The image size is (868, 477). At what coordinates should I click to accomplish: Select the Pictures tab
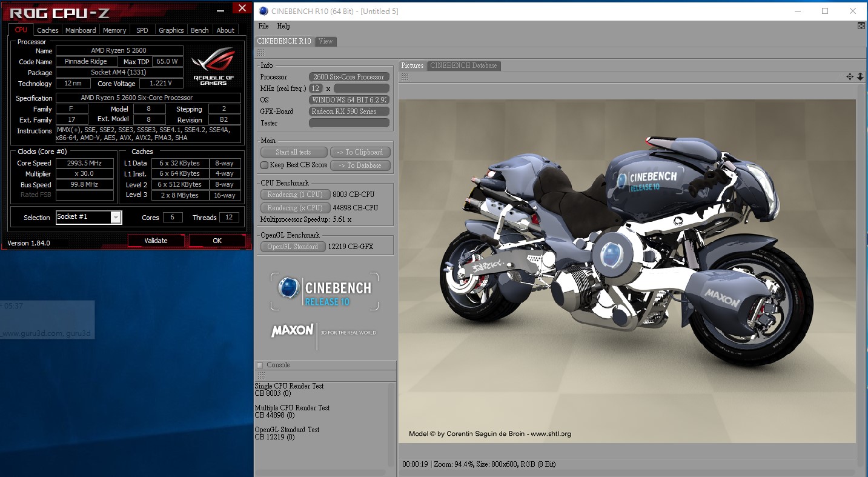pos(412,65)
